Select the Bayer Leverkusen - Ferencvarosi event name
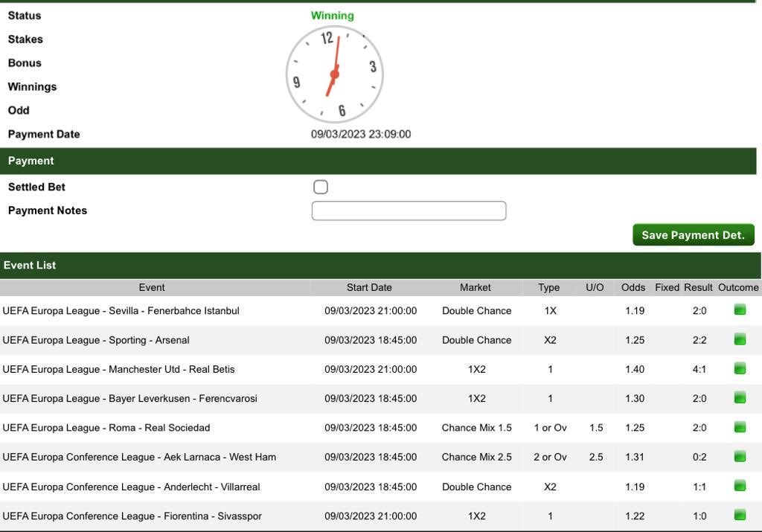The image size is (762, 532). coord(129,398)
